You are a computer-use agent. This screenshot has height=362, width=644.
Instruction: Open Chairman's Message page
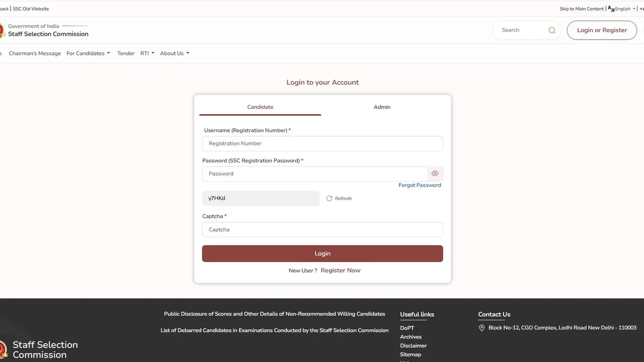[x=35, y=53]
